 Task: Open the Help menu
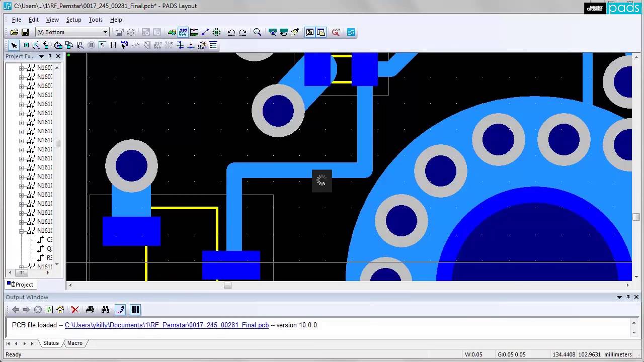coord(116,20)
